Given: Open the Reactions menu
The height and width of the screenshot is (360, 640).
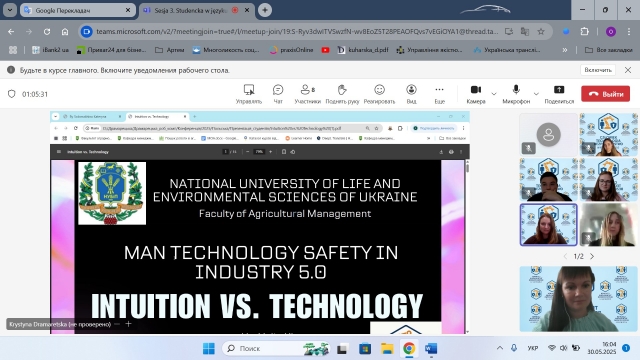Looking at the screenshot, I should coord(379,94).
